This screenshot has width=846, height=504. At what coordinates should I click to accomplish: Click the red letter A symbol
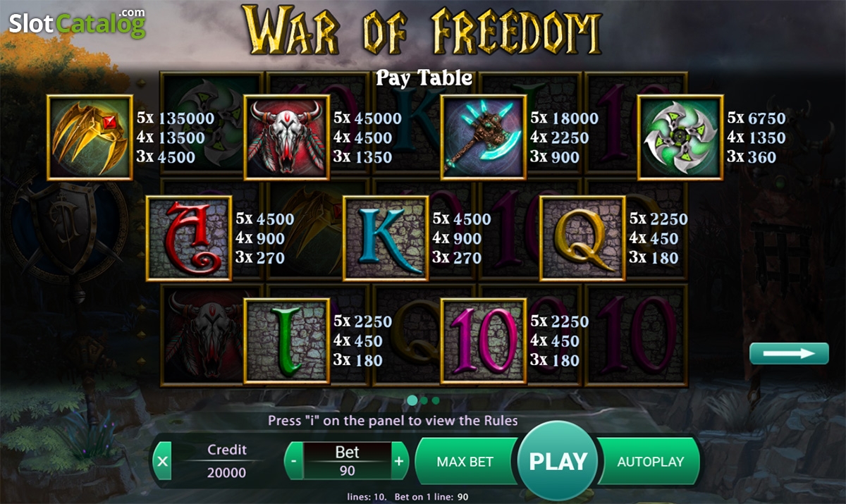point(189,239)
